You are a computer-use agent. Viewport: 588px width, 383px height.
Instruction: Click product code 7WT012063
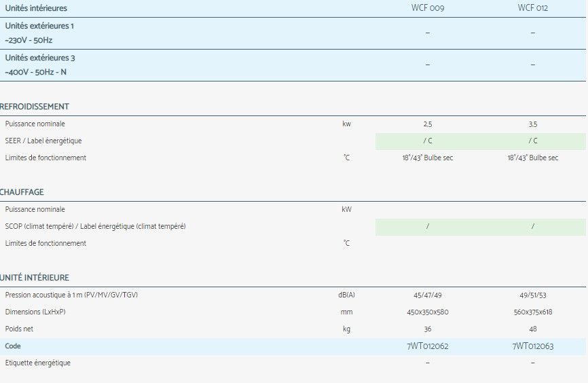(x=532, y=346)
